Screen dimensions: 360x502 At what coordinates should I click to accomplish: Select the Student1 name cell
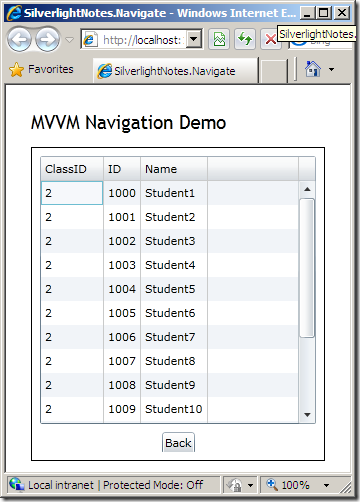pyautogui.click(x=174, y=193)
